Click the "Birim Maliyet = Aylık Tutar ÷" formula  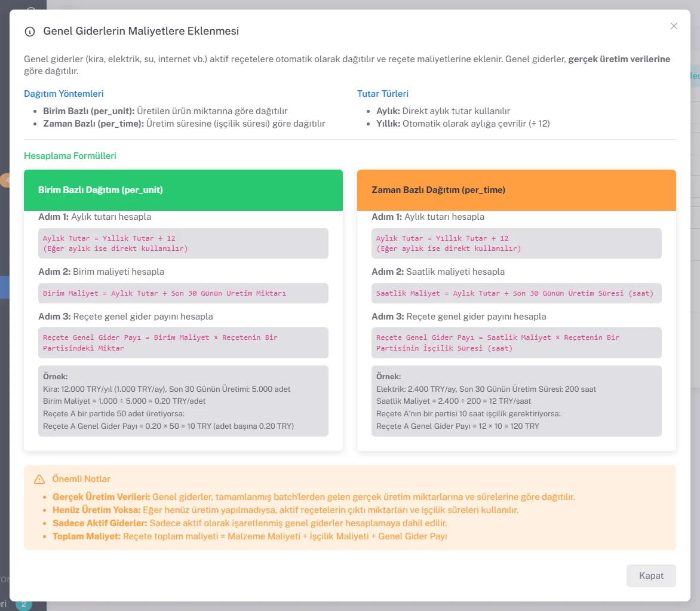(183, 293)
